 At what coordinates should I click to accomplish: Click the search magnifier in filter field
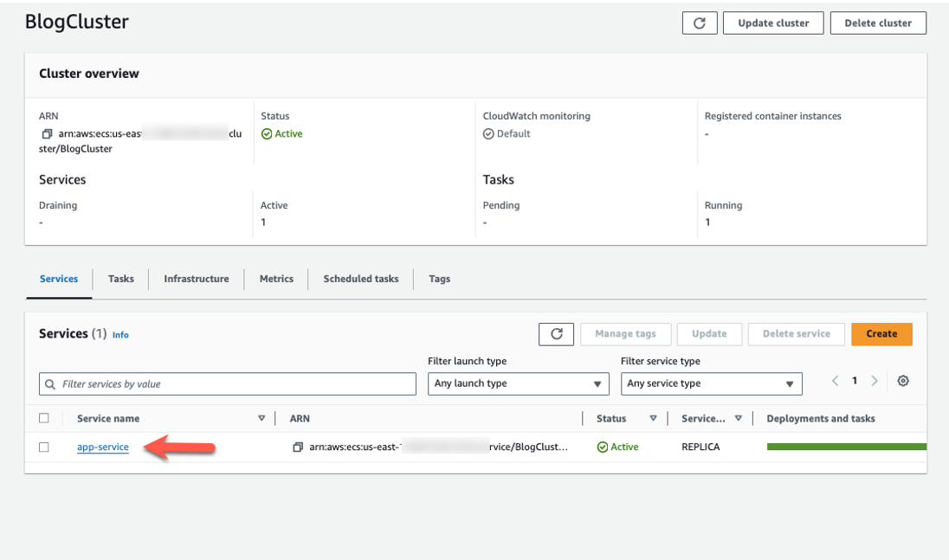pyautogui.click(x=48, y=383)
